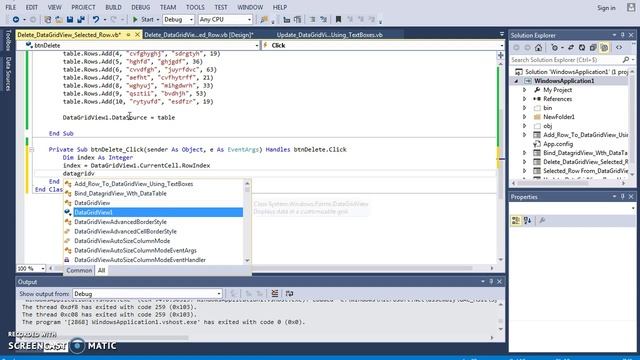Click the Output window vertical scrollbar
640x360 pixels.
click(x=500, y=316)
